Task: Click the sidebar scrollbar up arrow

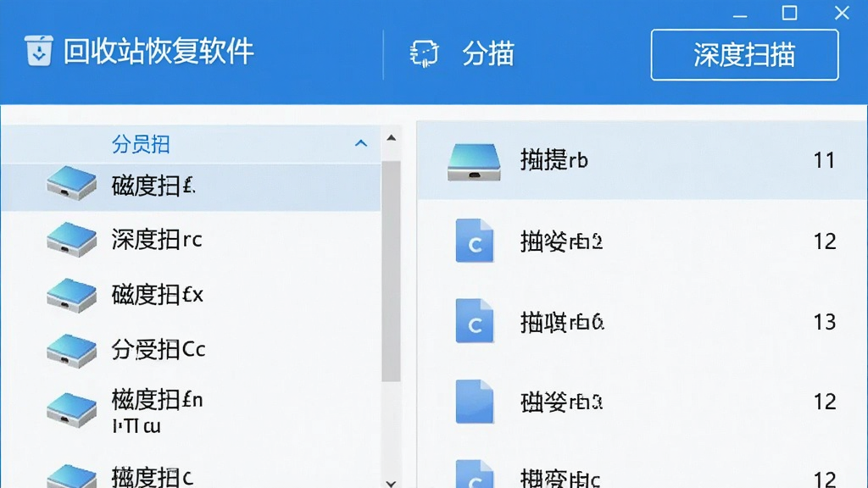Action: [x=392, y=138]
